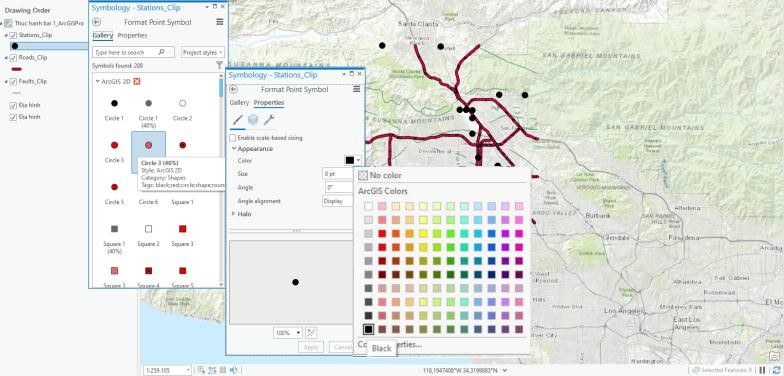Open the Color dropdown arrow
Image resolution: width=784 pixels, height=376 pixels.
(358, 160)
